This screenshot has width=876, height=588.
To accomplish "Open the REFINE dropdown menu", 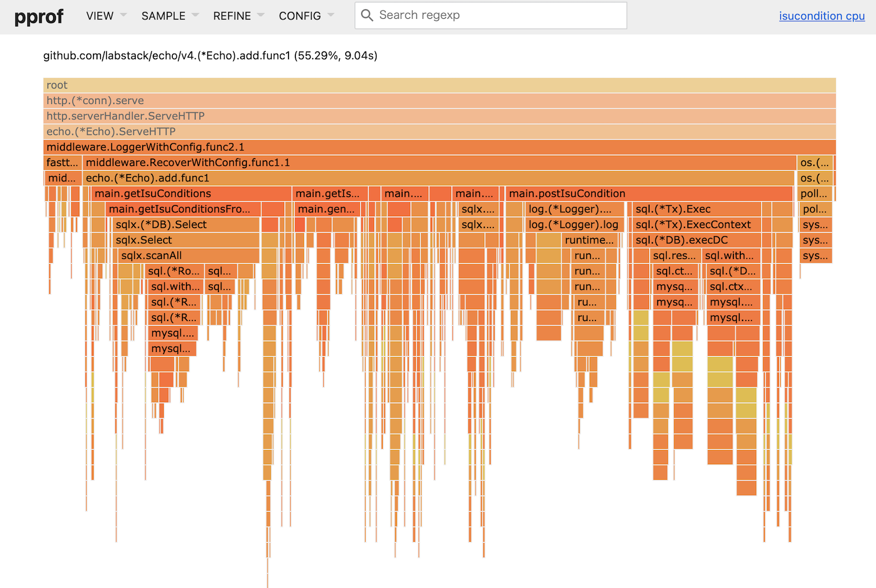I will [238, 16].
